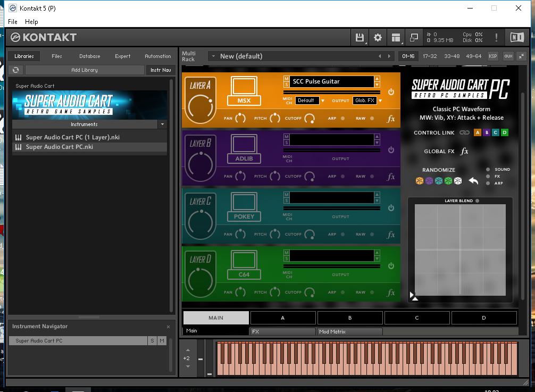Randomize all layers with white dice
The height and width of the screenshot is (392, 535).
pyautogui.click(x=457, y=181)
